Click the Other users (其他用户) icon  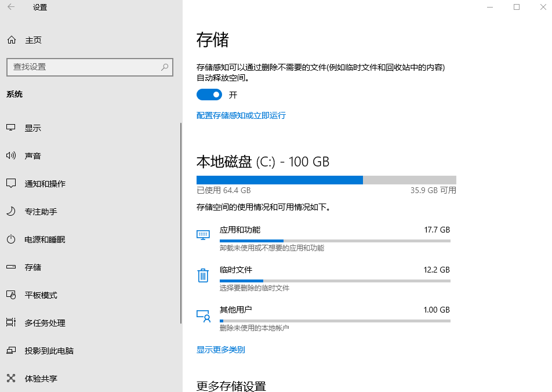[x=203, y=315]
